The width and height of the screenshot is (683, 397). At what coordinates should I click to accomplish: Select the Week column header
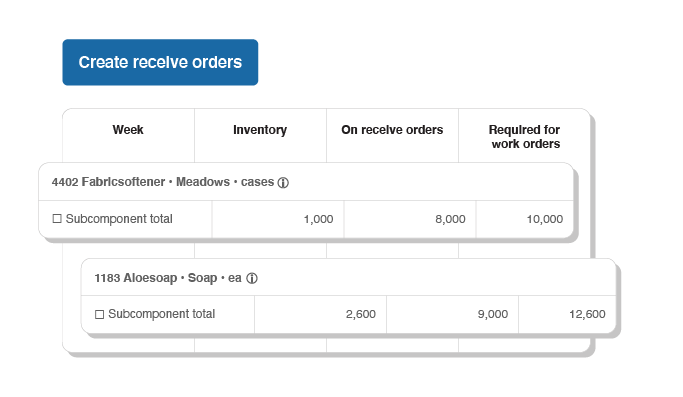pyautogui.click(x=128, y=130)
